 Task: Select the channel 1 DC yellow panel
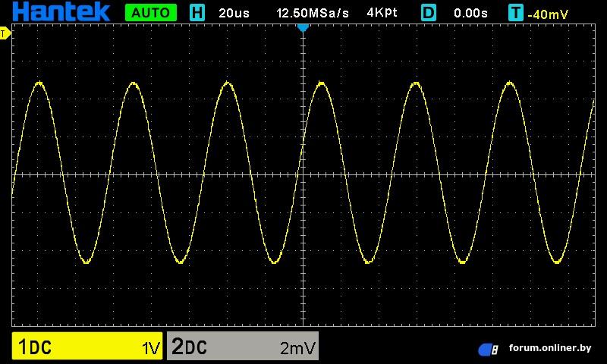87,346
